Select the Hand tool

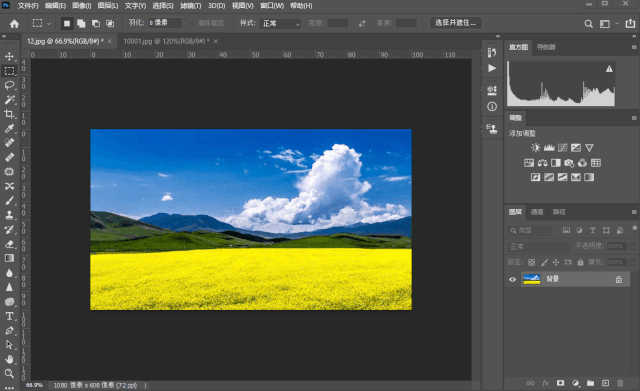pyautogui.click(x=9, y=359)
